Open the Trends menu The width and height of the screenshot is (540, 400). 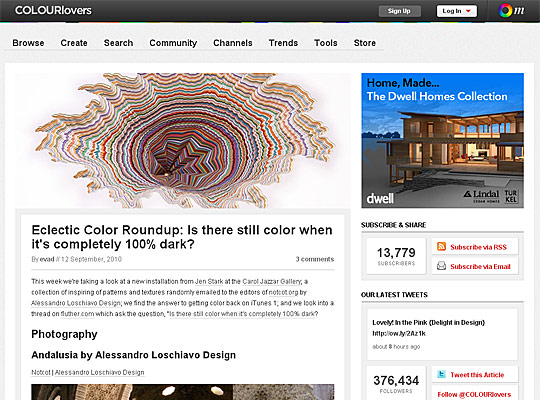(283, 43)
